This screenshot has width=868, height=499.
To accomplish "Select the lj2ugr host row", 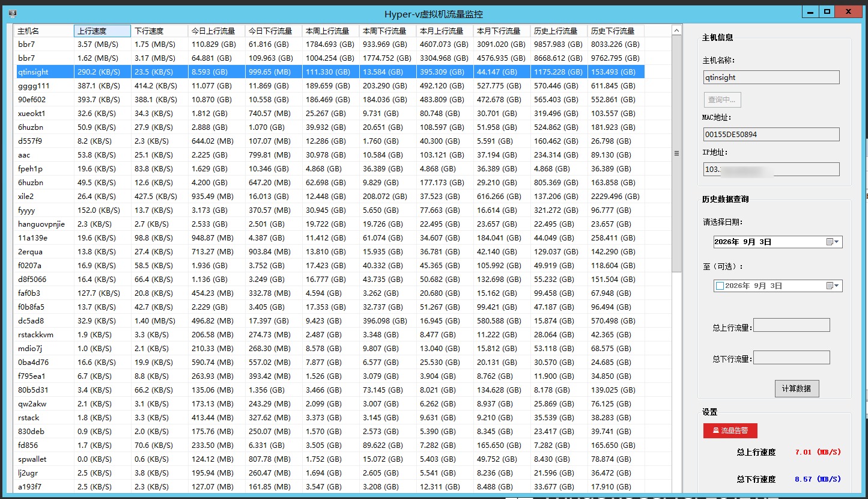I will coord(330,473).
